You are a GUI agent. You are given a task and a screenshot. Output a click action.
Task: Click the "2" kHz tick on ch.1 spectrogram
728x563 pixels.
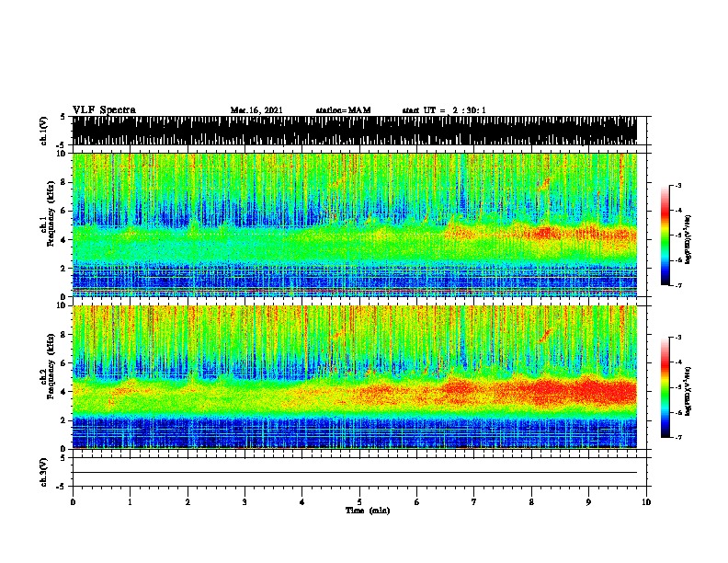click(x=64, y=268)
